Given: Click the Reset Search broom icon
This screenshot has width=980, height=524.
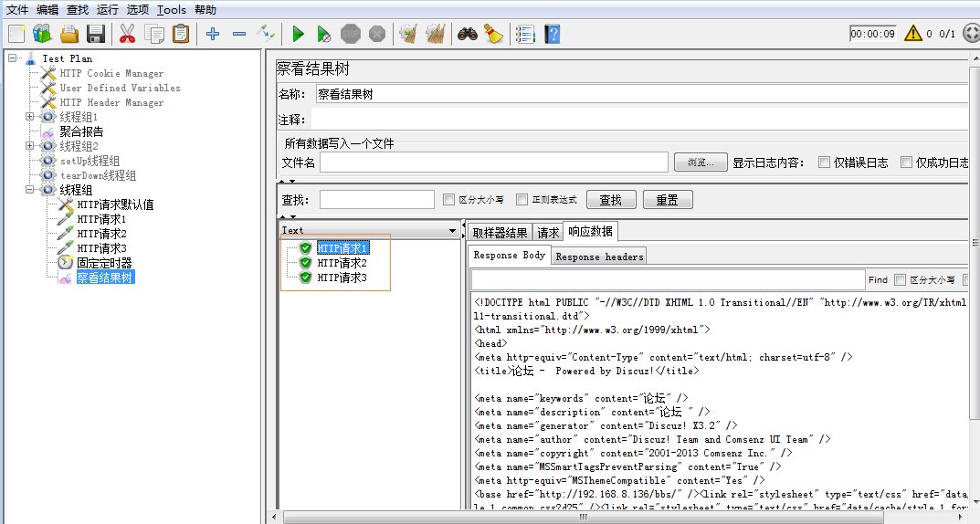Looking at the screenshot, I should (494, 34).
